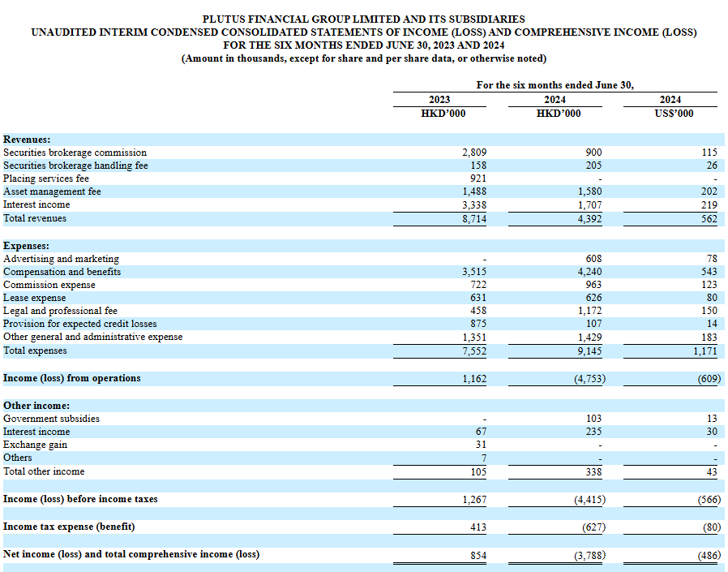This screenshot has height=572, width=728.
Task: Select 'Provision for expected credit losses' label
Action: click(80, 324)
